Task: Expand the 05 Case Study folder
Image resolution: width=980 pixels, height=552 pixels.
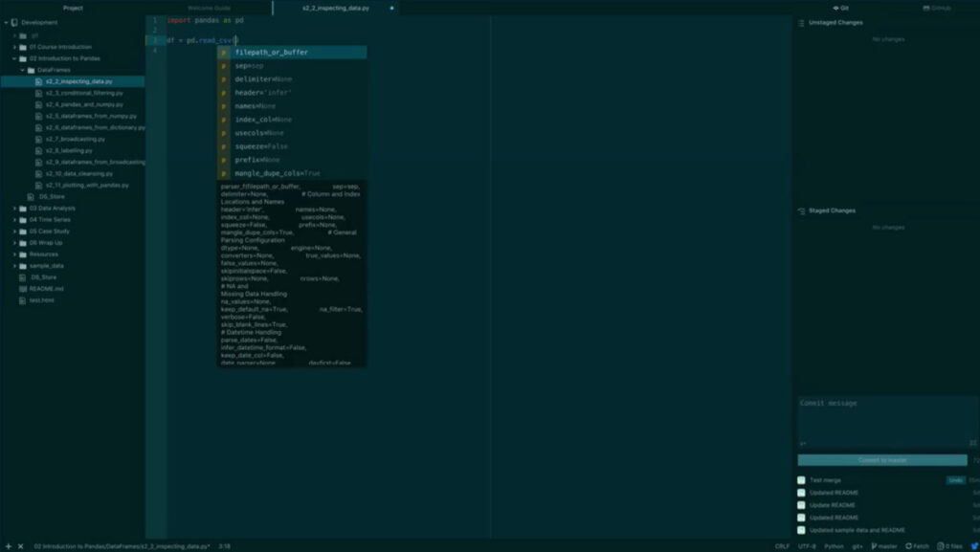Action: point(15,231)
